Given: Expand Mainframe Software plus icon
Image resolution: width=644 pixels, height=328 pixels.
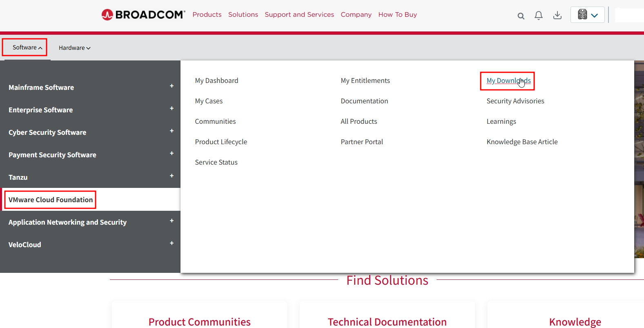Looking at the screenshot, I should point(172,86).
